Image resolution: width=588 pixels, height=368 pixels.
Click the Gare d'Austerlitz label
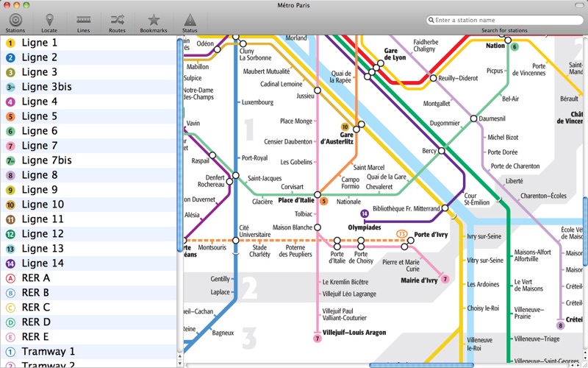(337, 138)
